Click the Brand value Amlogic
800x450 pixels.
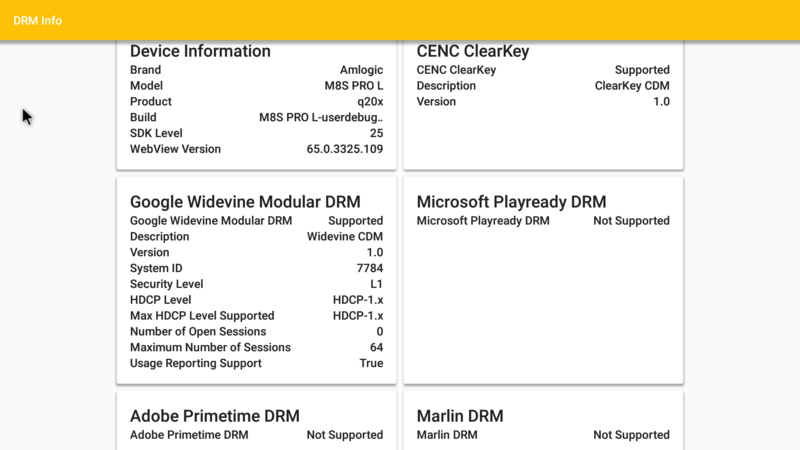pos(361,70)
